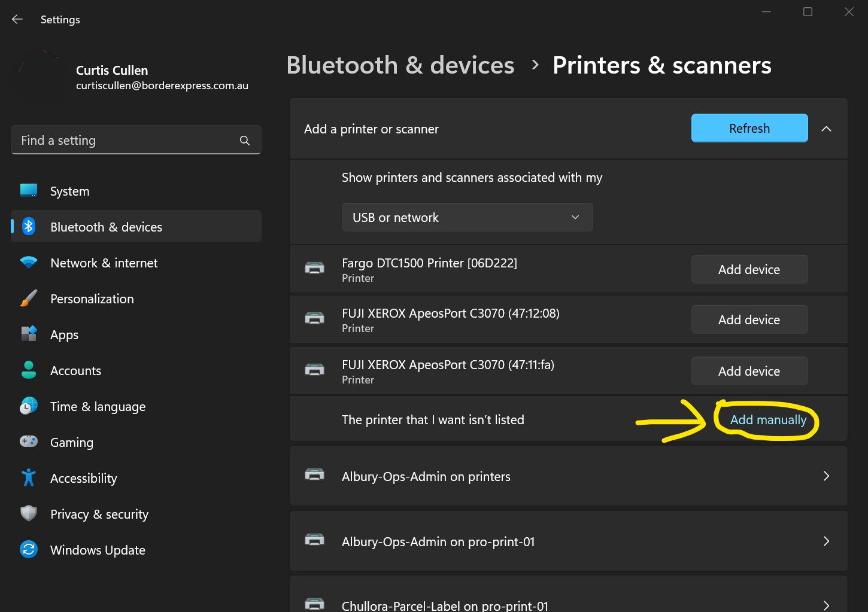Open Accessibility settings
This screenshot has width=868, height=612.
(x=136, y=478)
